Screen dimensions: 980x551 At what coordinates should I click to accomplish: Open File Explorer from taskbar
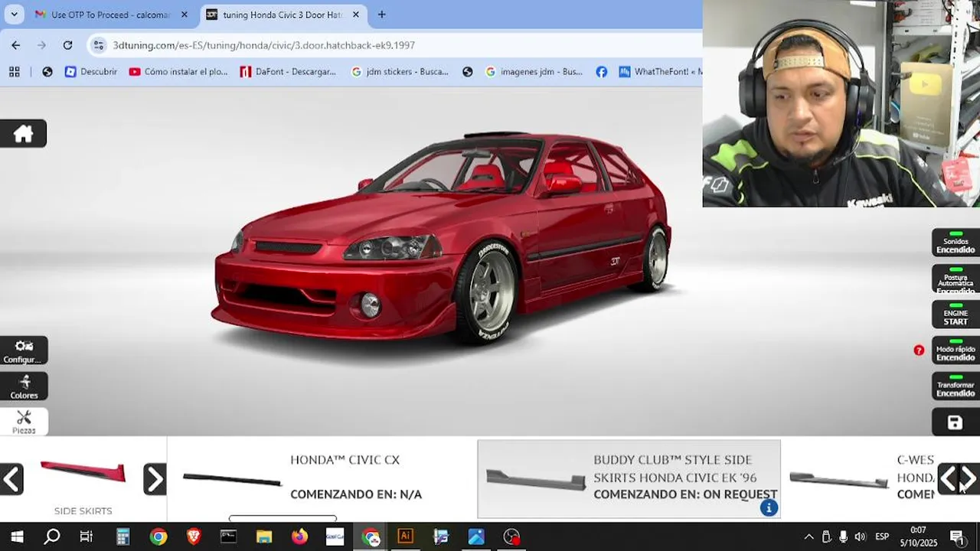click(264, 536)
